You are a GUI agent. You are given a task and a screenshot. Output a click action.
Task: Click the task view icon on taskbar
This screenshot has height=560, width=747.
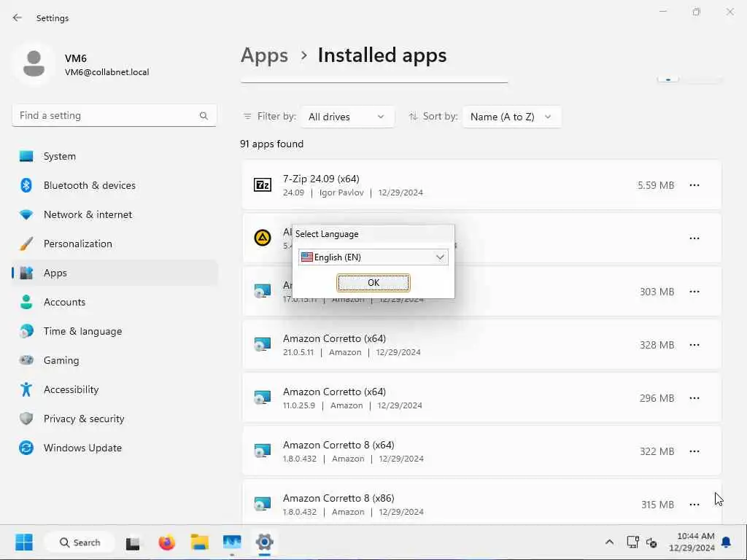point(133,542)
